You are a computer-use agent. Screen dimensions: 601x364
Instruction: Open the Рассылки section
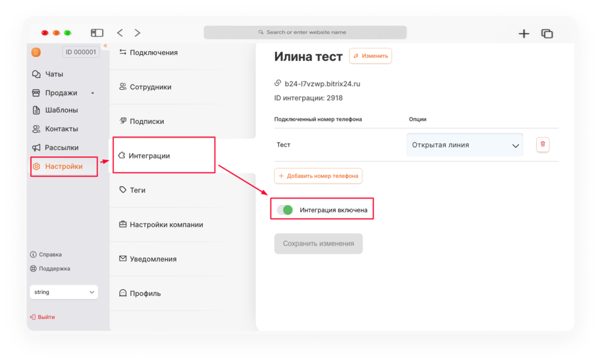[62, 148]
